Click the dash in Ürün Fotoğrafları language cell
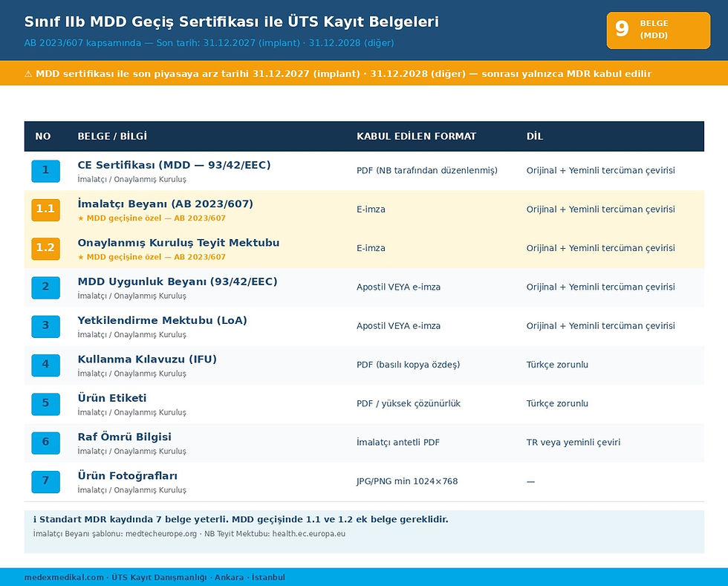The height and width of the screenshot is (586, 728). 530,481
